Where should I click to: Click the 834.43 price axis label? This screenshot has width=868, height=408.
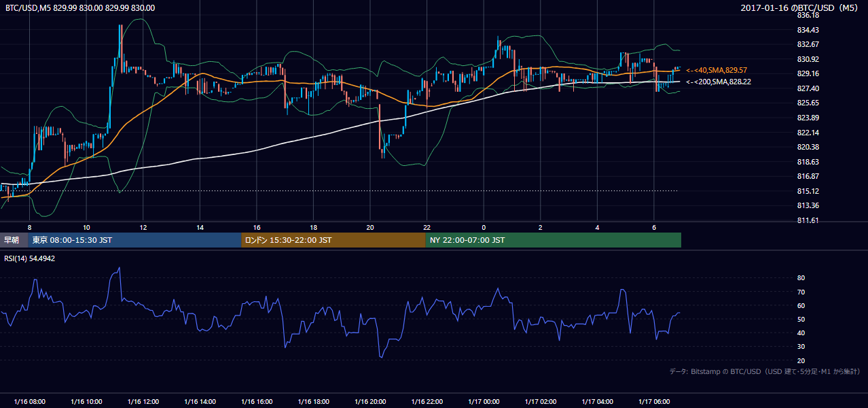click(808, 30)
